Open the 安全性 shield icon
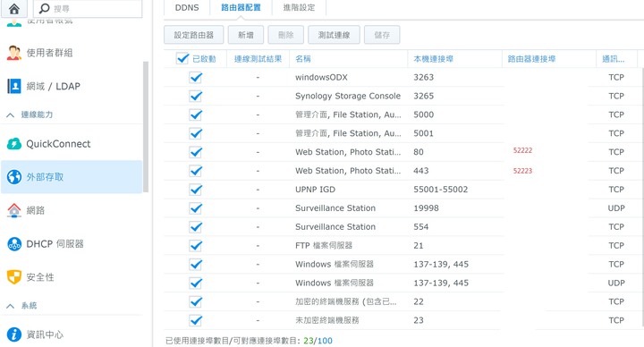 point(14,277)
